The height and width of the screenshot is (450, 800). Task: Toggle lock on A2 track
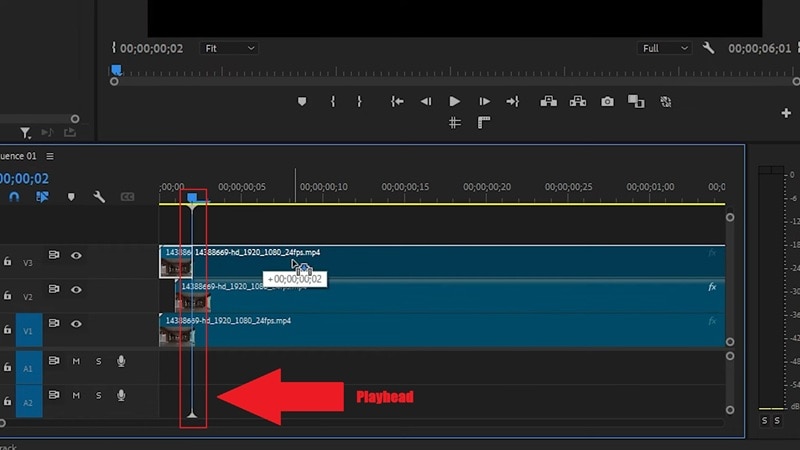(7, 401)
